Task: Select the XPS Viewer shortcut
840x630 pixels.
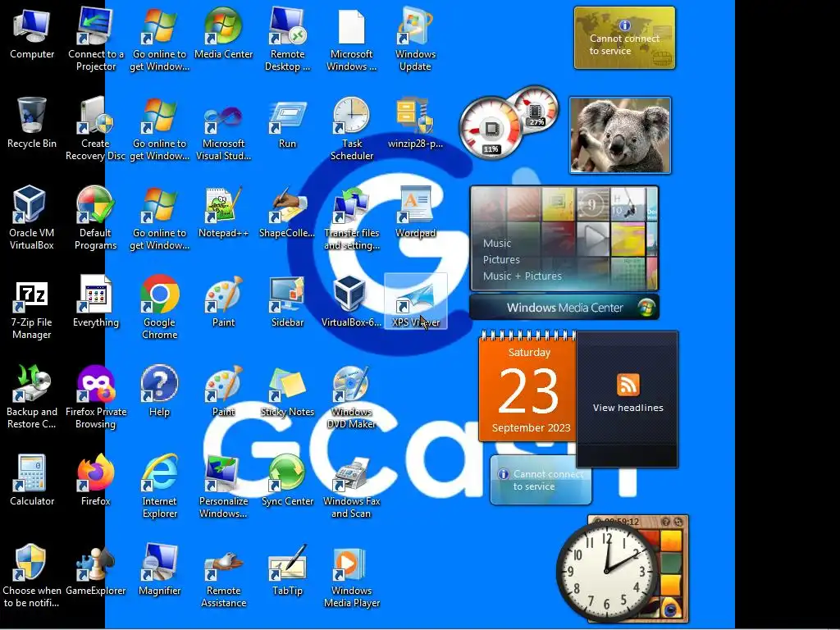Action: [415, 302]
